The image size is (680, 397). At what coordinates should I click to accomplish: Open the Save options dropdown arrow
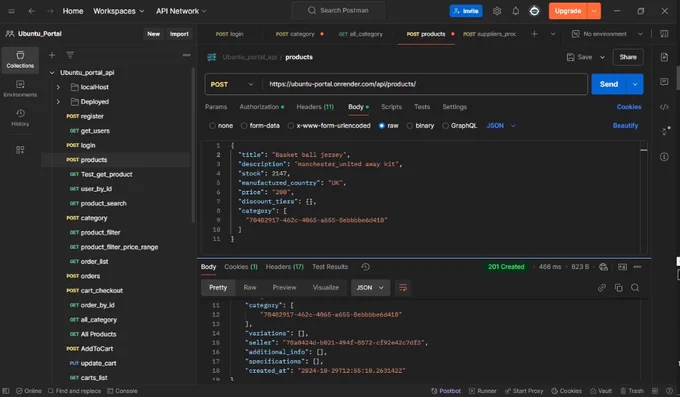pyautogui.click(x=602, y=57)
